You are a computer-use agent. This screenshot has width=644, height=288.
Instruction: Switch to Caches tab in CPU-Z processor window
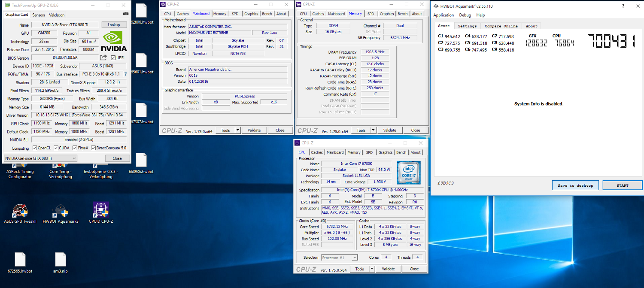click(317, 152)
